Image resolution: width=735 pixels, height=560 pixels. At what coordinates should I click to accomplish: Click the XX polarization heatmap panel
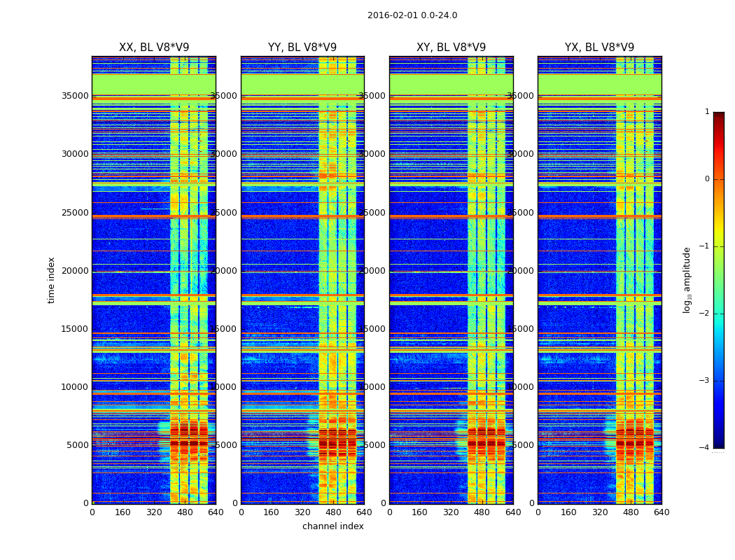coord(154,280)
